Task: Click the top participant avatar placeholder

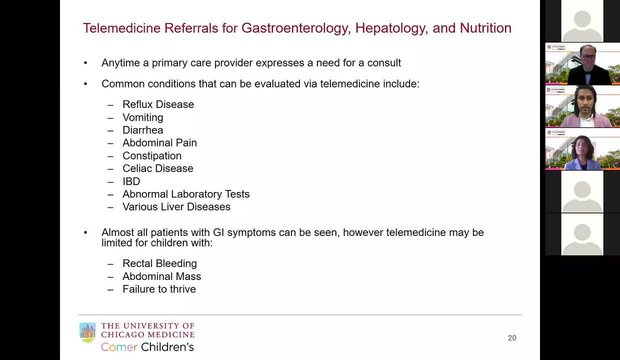Action: pyautogui.click(x=582, y=21)
